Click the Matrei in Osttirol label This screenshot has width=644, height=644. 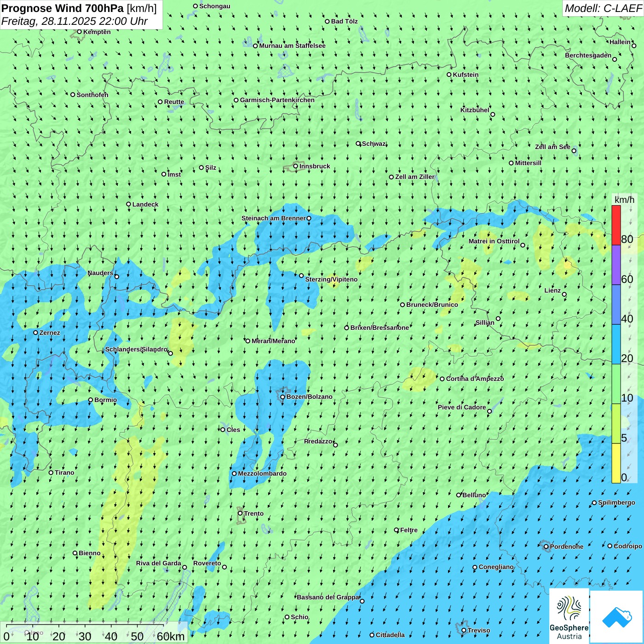(494, 241)
